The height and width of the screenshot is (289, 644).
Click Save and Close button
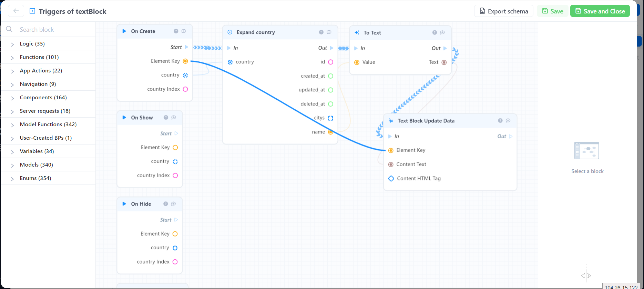(600, 11)
